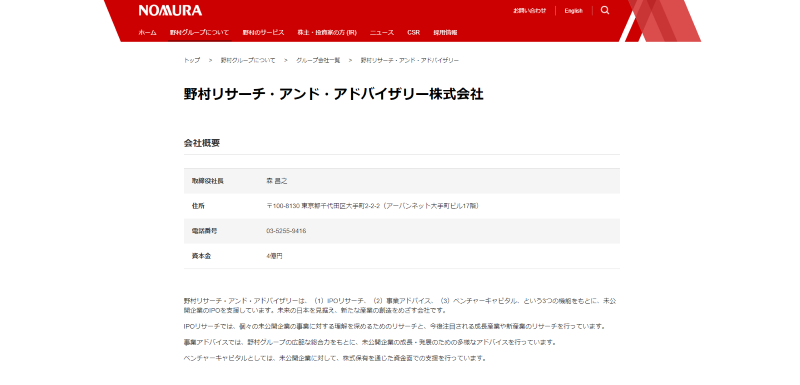Click the 〒100-8130 address value
Screen dimensions: 800x385
pos(372,206)
